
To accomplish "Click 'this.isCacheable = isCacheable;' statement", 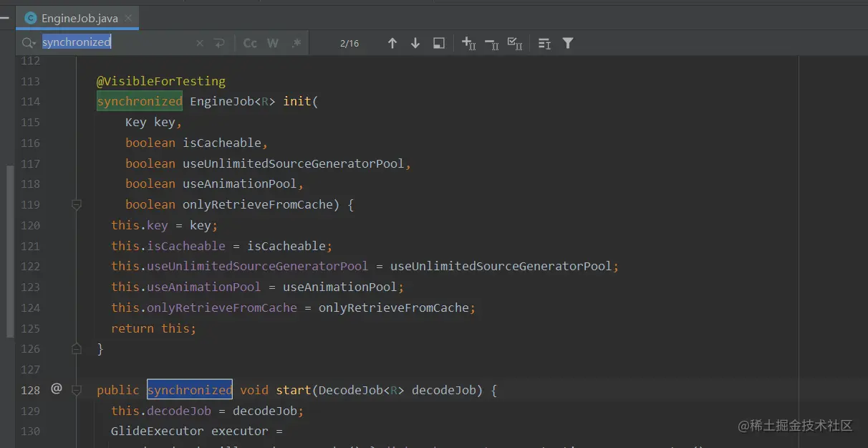I will pyautogui.click(x=222, y=246).
